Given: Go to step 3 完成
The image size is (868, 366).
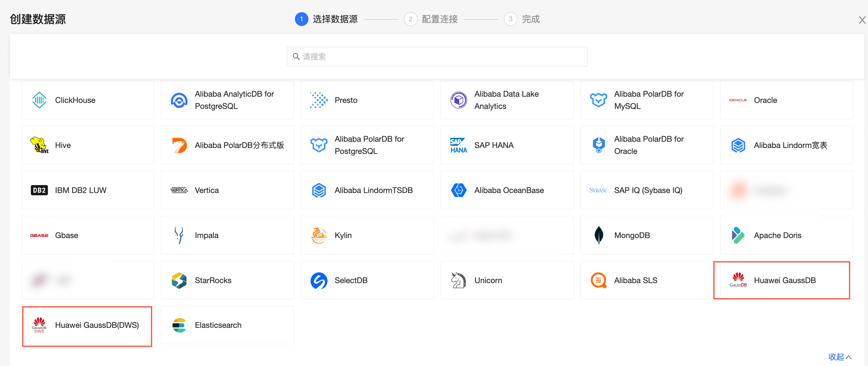Looking at the screenshot, I should (521, 19).
